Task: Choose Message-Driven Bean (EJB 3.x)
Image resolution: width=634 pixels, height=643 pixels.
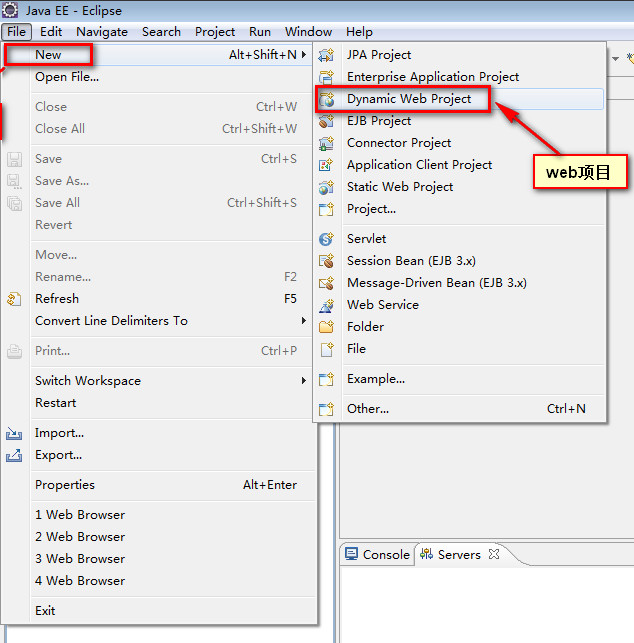Action: pos(459,283)
